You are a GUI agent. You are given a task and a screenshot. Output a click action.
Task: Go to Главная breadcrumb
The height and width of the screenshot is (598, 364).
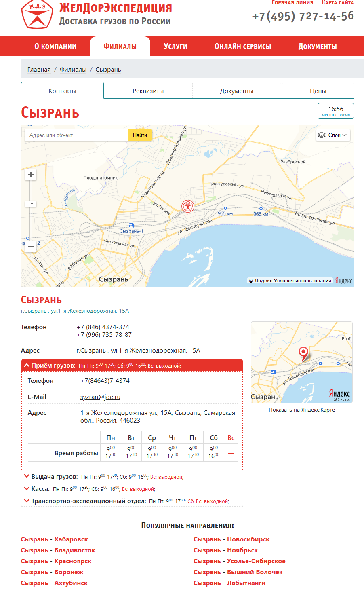tap(39, 70)
